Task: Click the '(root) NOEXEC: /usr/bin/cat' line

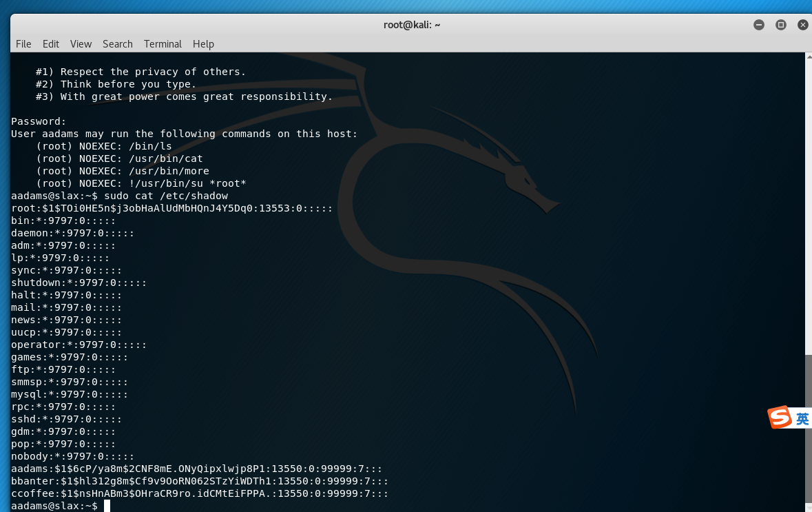Action: point(119,158)
